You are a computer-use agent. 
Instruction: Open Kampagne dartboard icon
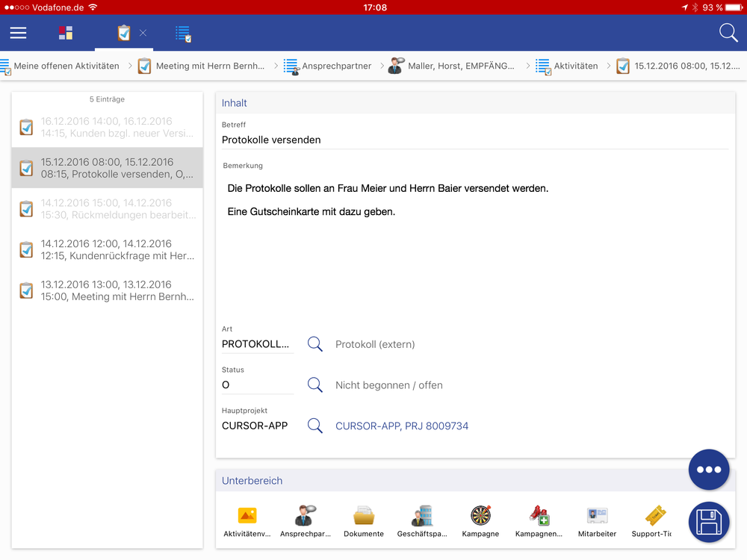[x=480, y=520]
